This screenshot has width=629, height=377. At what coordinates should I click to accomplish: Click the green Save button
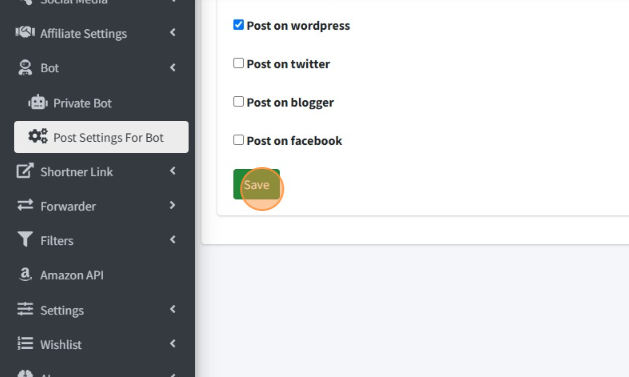256,184
